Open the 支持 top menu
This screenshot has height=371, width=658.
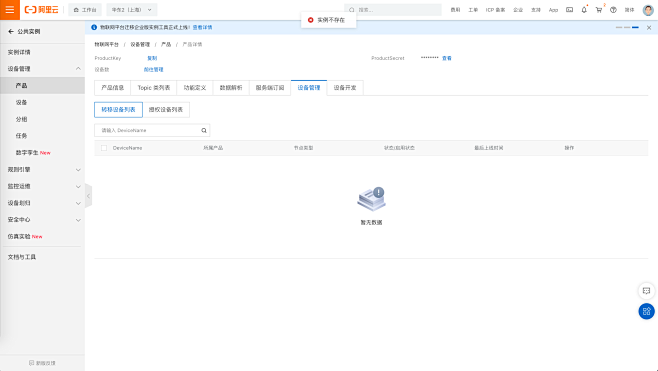[536, 10]
